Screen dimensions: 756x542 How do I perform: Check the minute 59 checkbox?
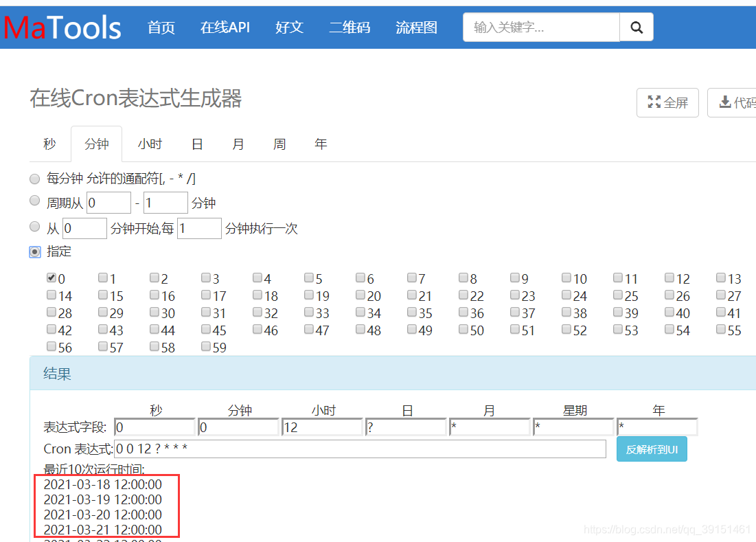[206, 346]
